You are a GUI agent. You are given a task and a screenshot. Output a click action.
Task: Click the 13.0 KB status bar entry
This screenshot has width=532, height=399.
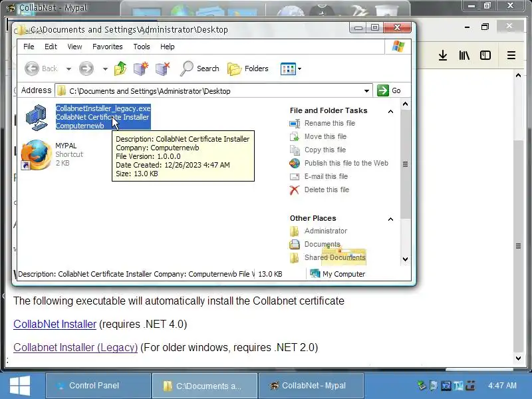tap(270, 274)
